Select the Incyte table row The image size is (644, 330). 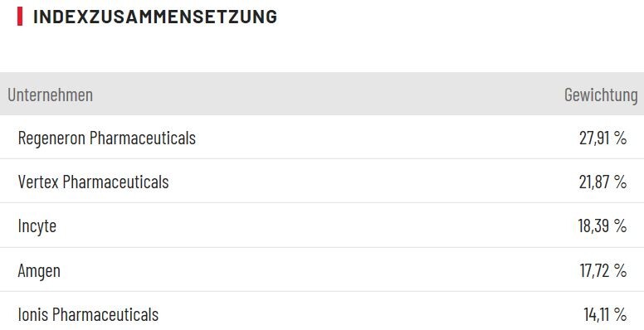tap(322, 226)
